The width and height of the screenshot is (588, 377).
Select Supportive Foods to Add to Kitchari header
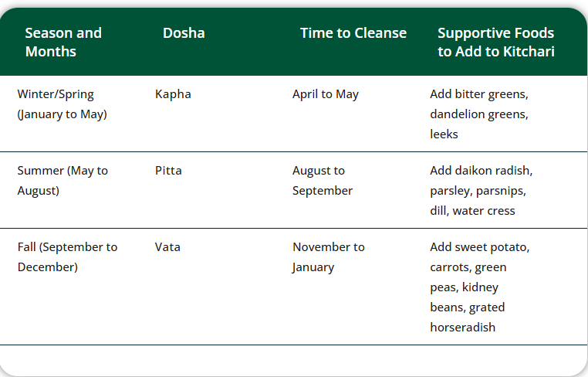495,42
